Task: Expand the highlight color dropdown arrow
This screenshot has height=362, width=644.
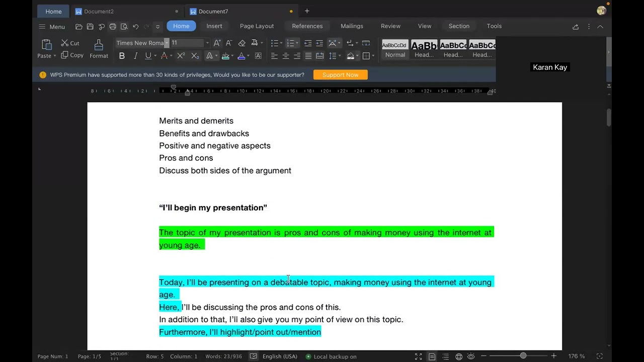Action: 233,56
